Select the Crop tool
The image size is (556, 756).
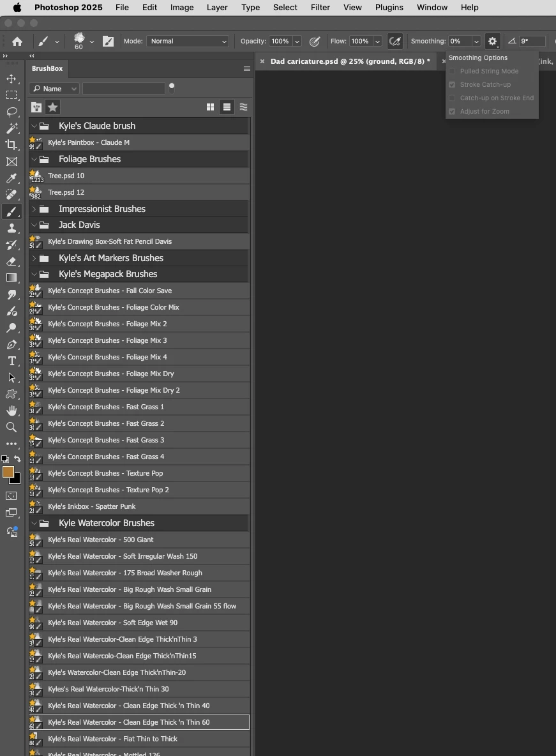pos(11,145)
